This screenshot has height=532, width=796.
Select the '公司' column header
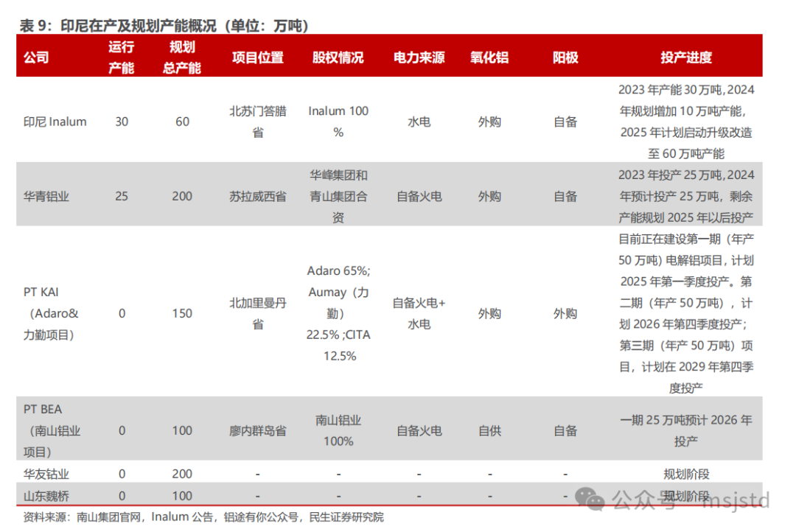36,57
